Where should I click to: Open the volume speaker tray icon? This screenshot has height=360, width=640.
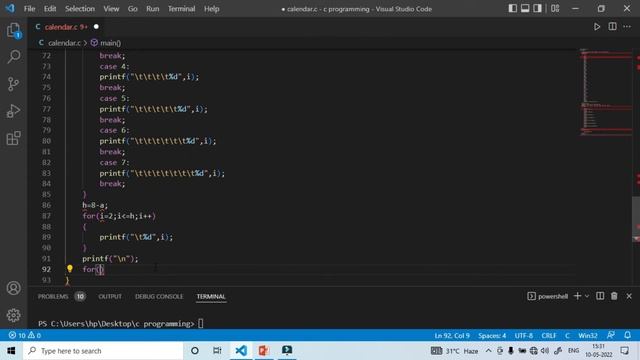pos(544,351)
